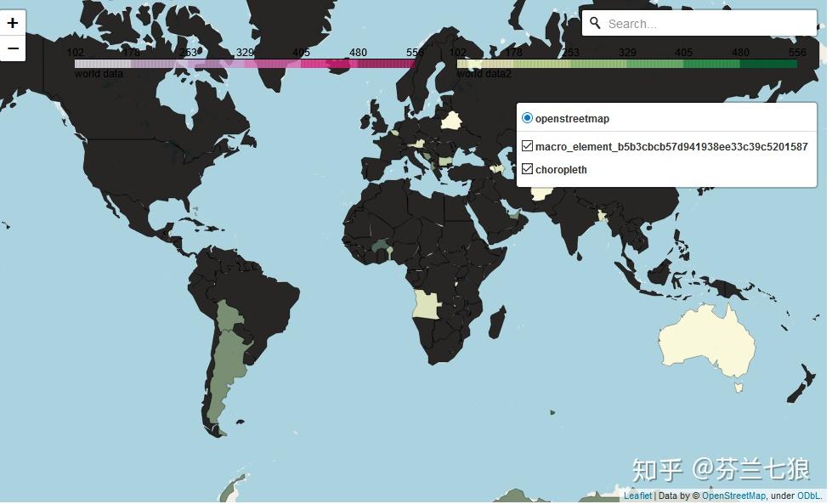Screen dimensions: 832x504
Task: Select the openstreetmap radio button
Action: [x=527, y=118]
